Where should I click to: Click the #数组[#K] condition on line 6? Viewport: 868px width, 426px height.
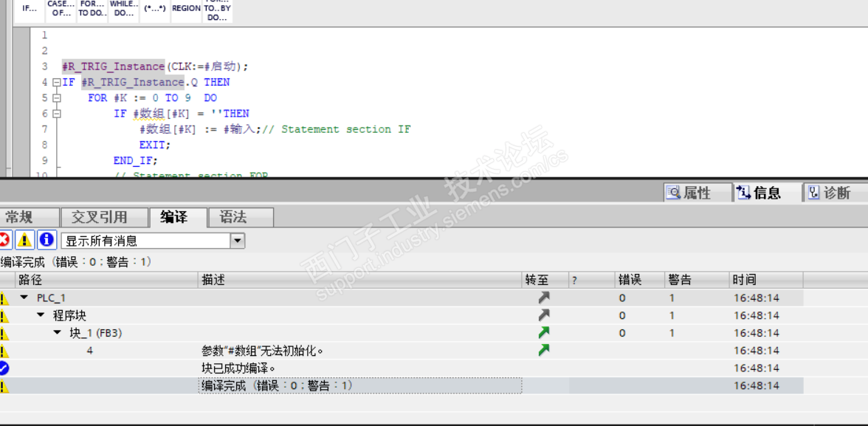point(161,114)
